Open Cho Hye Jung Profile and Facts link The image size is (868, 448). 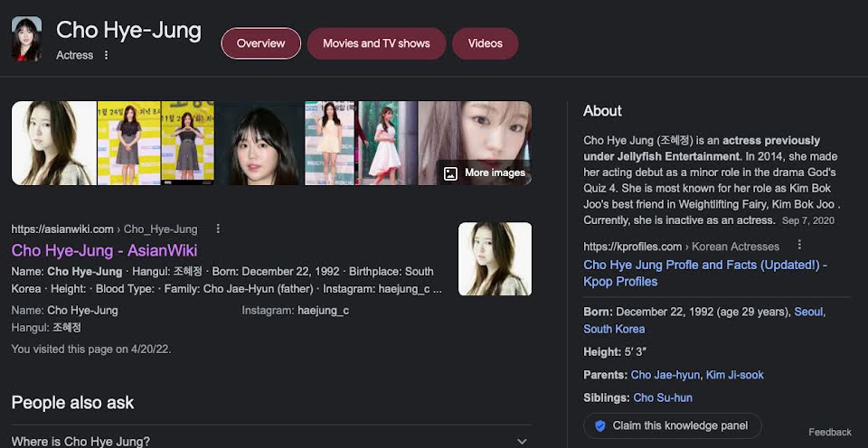[705, 273]
